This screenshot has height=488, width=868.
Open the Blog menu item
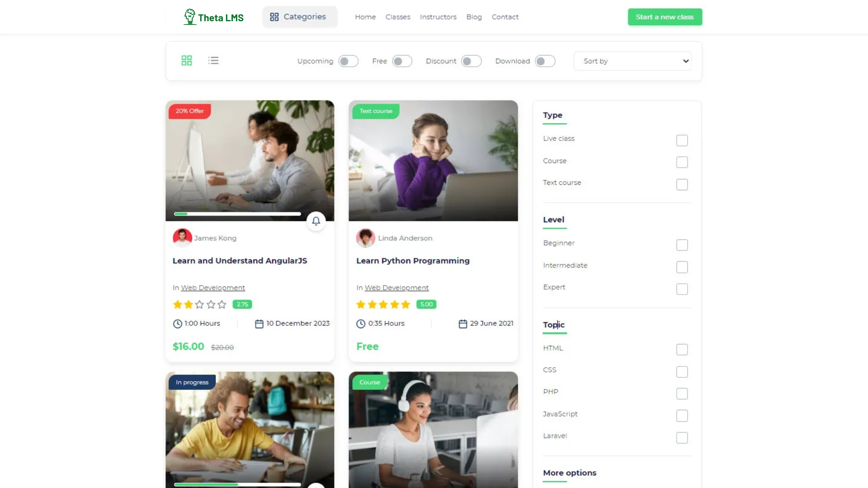(x=474, y=17)
